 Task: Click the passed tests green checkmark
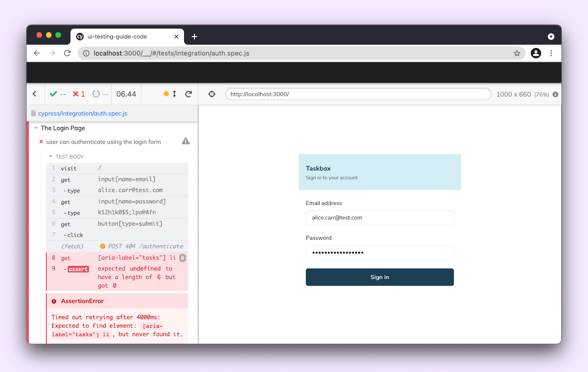click(54, 94)
